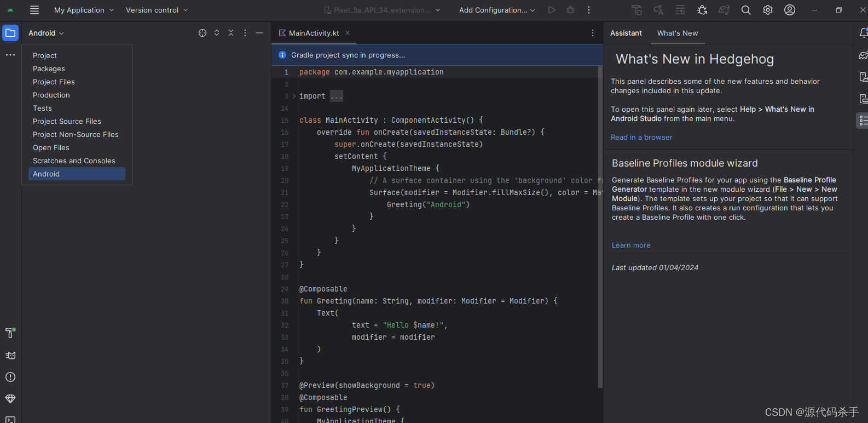
Task: Open the Project tool window folder icon
Action: [x=10, y=33]
